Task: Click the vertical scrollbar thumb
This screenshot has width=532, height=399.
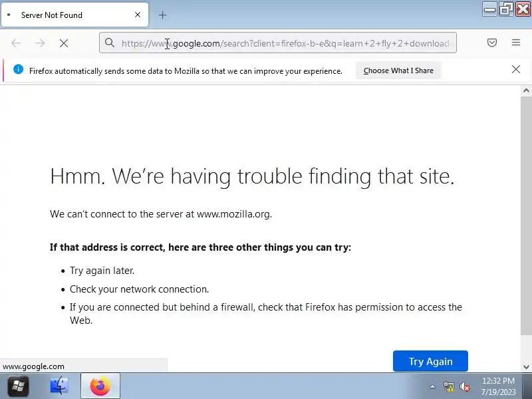Action: [526, 215]
